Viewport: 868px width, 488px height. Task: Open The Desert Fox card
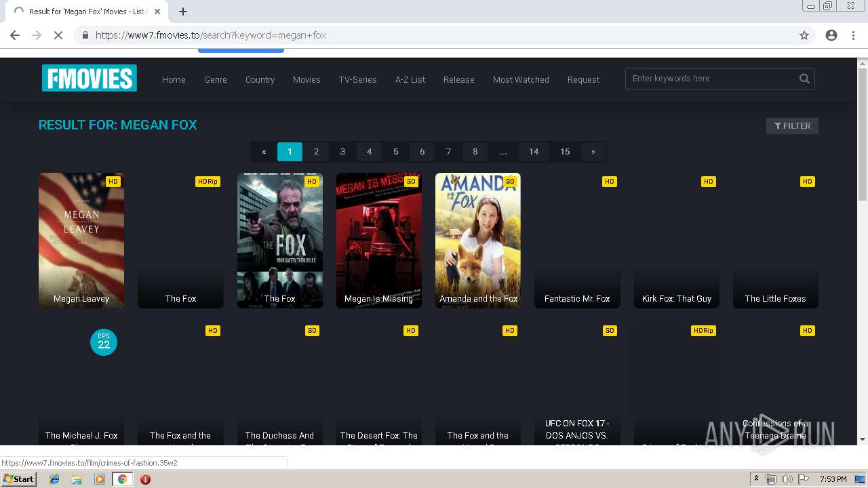(378, 384)
